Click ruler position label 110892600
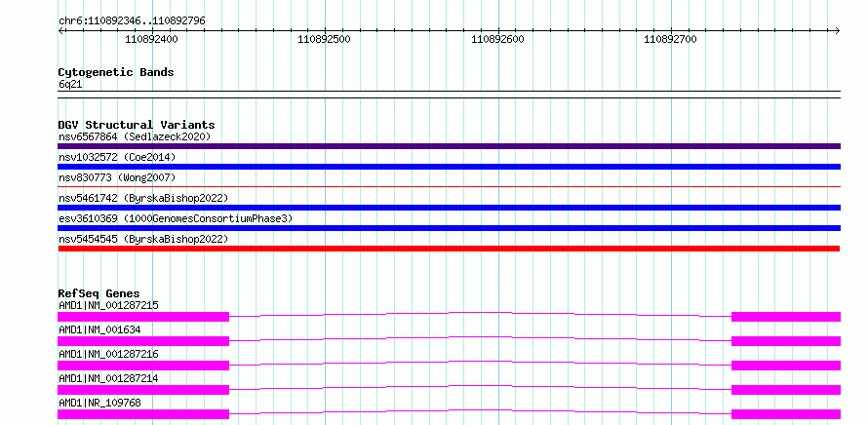The width and height of the screenshot is (868, 425). coord(497,39)
